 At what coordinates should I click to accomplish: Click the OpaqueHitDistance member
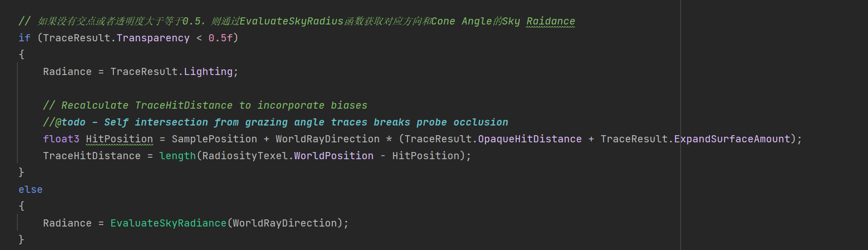coord(529,139)
